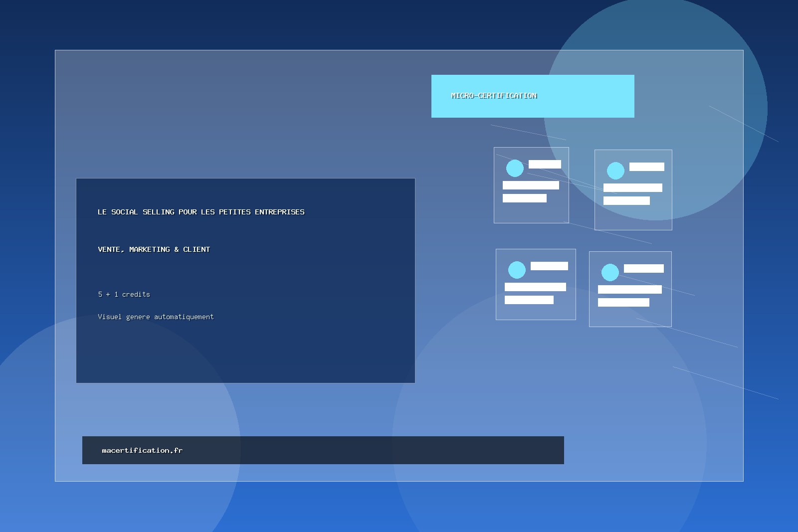Click the avatar circle in the bottom-left profile card

coord(517,270)
